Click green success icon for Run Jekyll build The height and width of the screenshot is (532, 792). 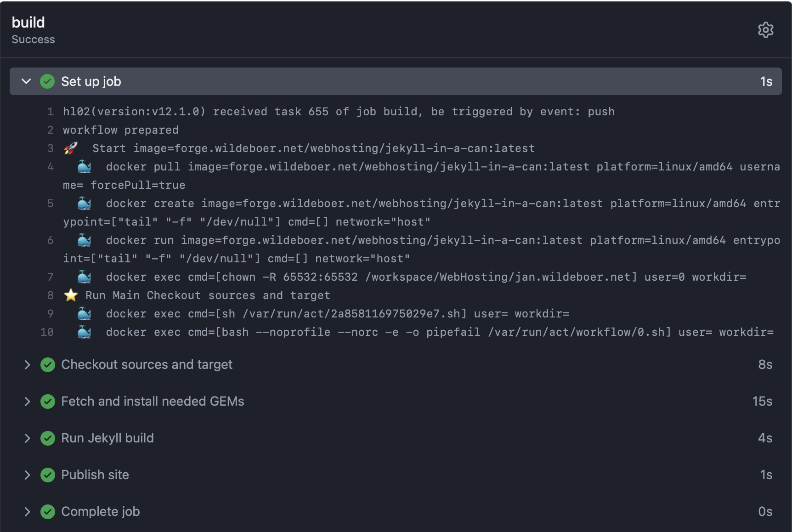[47, 438]
